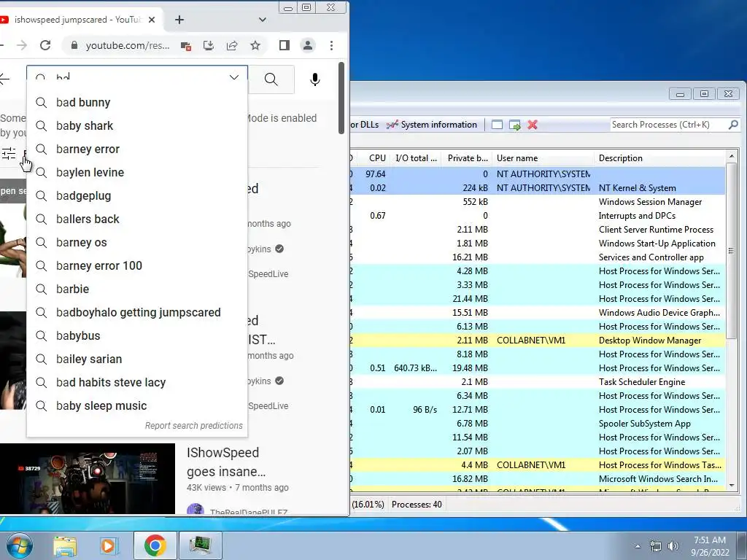Viewport: 747px width, 560px height.
Task: Click the YouTube page vertical scrollbar
Action: tap(341, 98)
